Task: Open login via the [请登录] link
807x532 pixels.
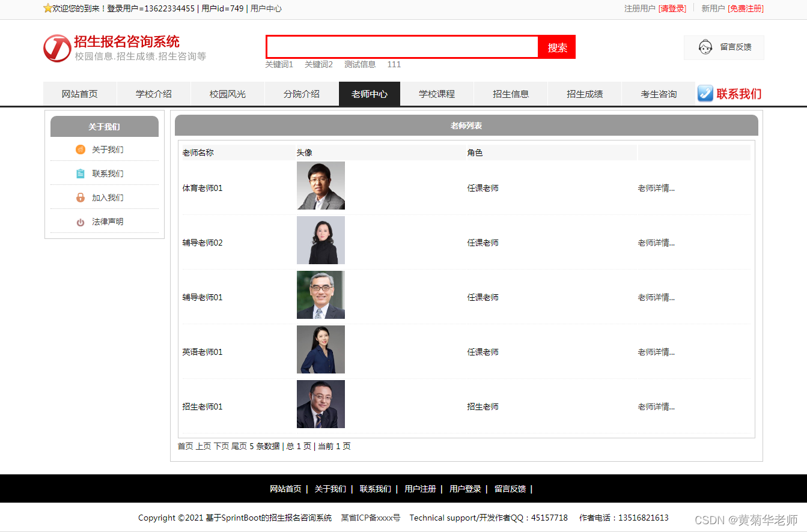Action: pos(673,9)
